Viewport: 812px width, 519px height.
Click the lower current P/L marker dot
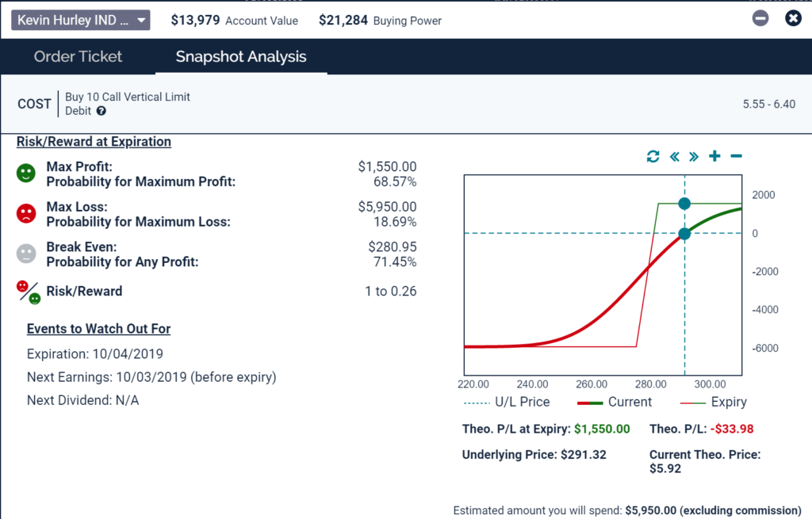point(684,234)
